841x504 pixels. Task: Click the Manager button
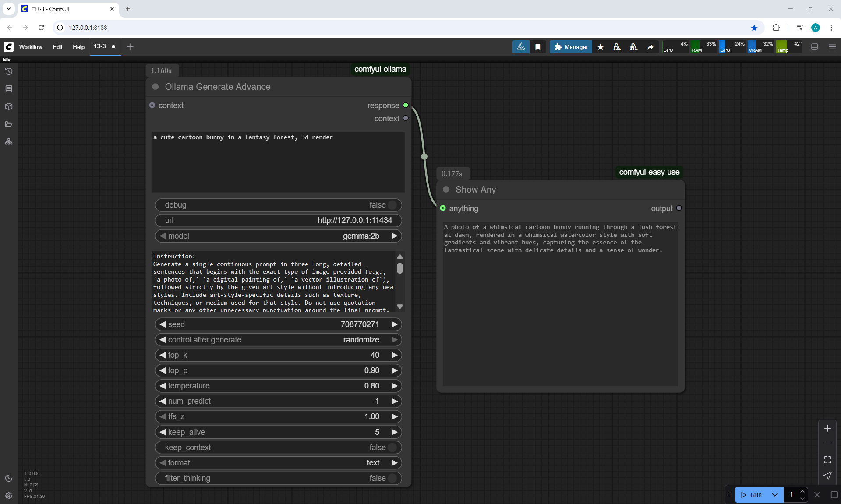(x=571, y=47)
